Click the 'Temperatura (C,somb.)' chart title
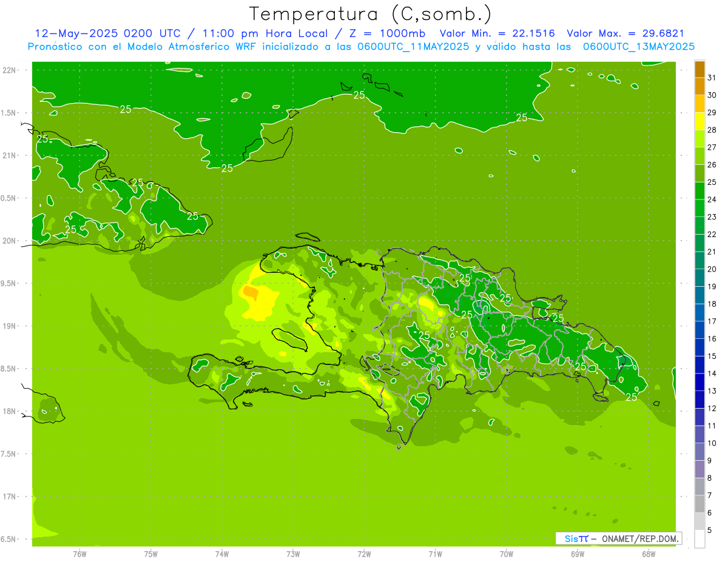728x562 pixels. pyautogui.click(x=370, y=14)
